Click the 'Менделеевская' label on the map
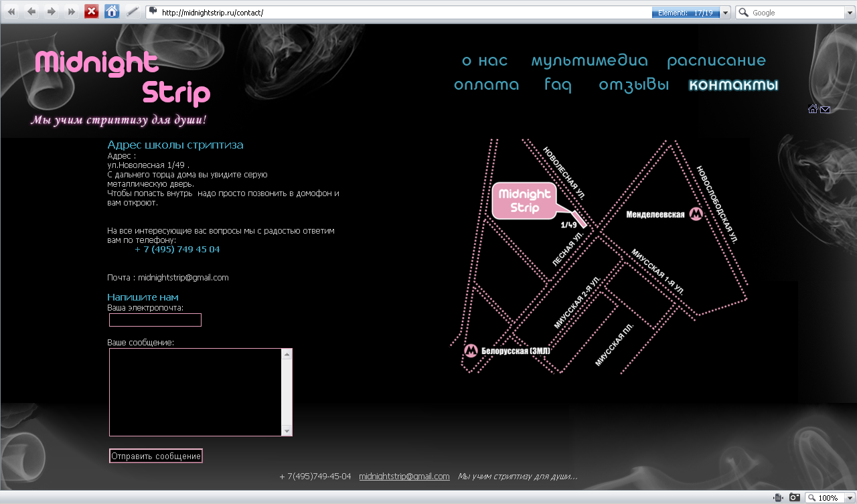 (655, 215)
